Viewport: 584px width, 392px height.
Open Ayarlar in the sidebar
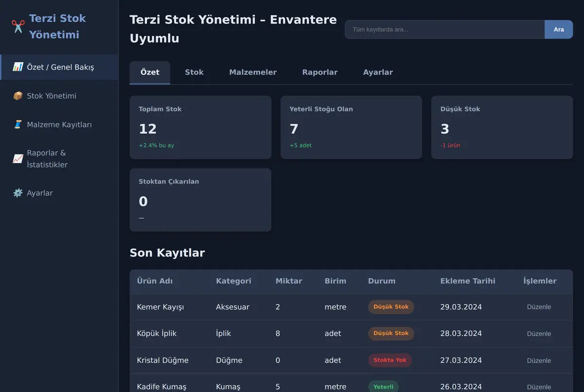pyautogui.click(x=59, y=193)
